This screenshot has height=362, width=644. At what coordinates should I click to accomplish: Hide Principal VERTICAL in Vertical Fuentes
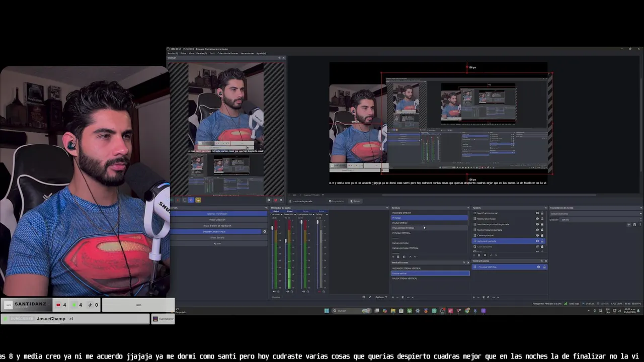538,267
